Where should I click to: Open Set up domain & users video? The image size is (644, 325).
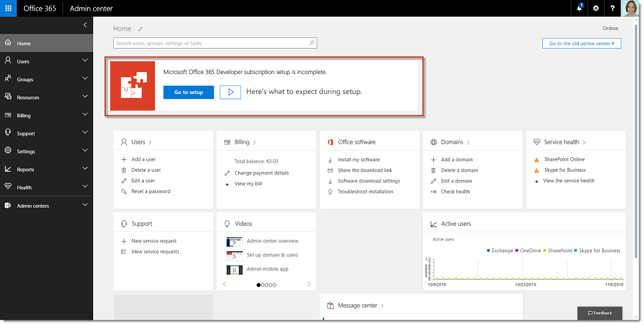(x=234, y=256)
